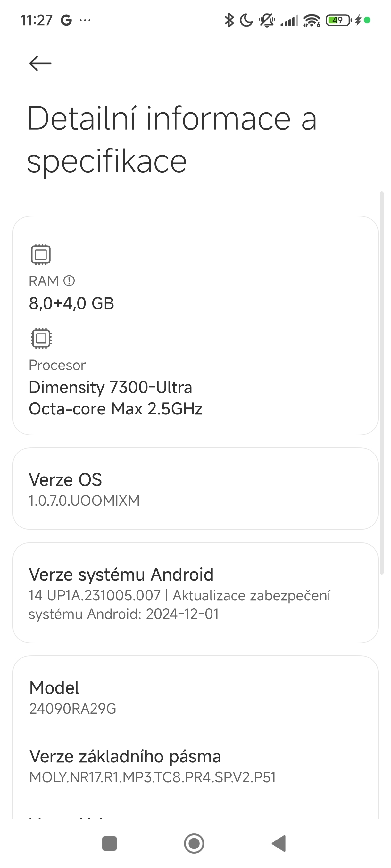This screenshot has width=391, height=868.
Task: Tap the Do Not Disturb moon icon
Action: [x=246, y=20]
